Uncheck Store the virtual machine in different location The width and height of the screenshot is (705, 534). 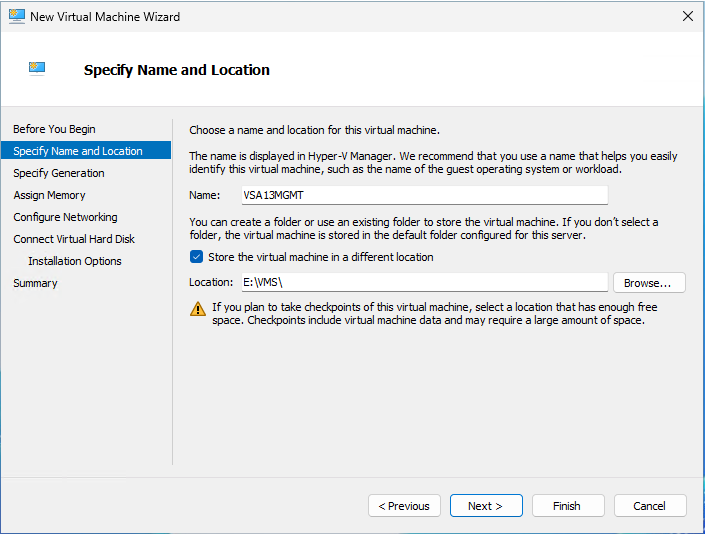coord(196,257)
